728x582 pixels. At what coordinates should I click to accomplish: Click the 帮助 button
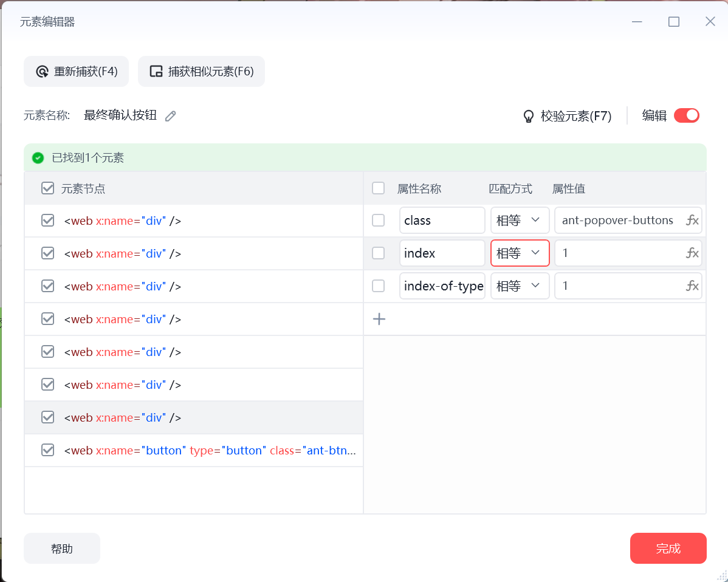point(62,549)
